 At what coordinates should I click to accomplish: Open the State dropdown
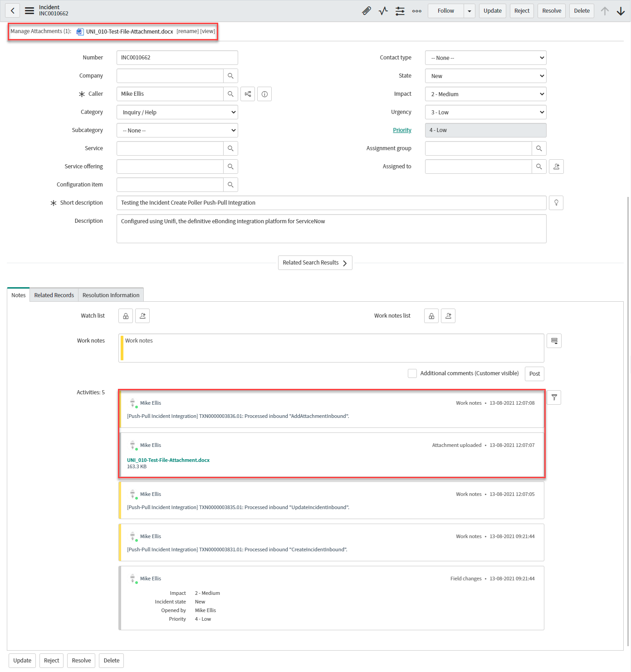pyautogui.click(x=485, y=76)
